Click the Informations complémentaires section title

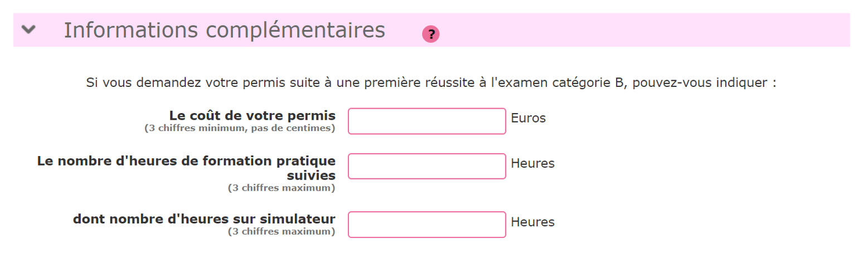224,30
